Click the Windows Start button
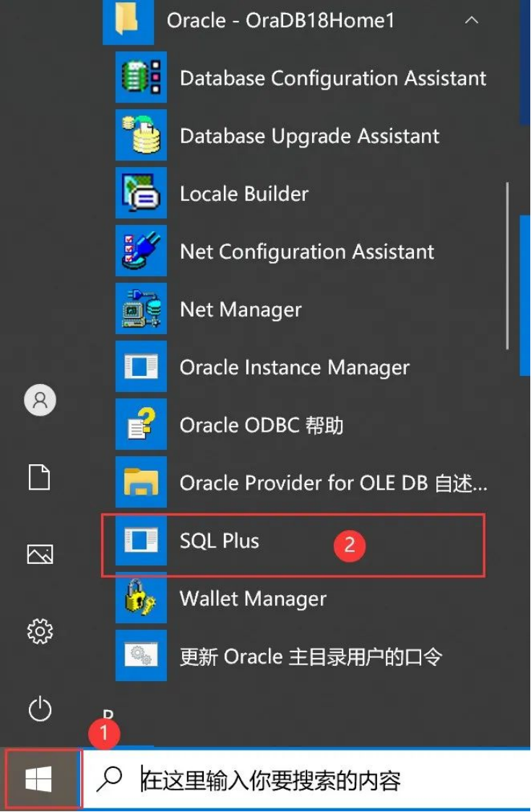The height and width of the screenshot is (812, 531). tap(39, 779)
